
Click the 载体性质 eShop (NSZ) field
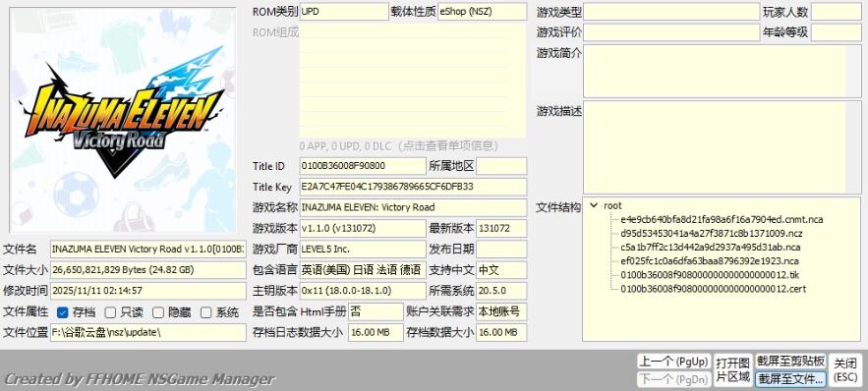pyautogui.click(x=482, y=12)
